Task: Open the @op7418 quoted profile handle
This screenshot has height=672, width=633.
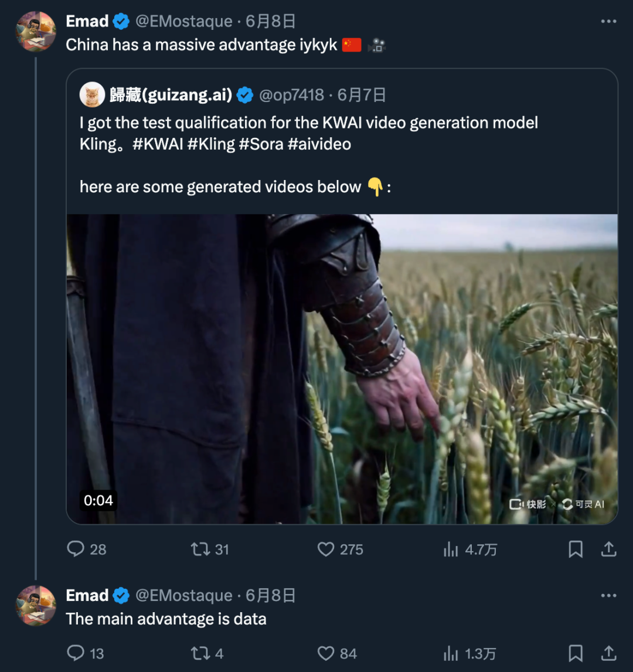Action: (291, 95)
